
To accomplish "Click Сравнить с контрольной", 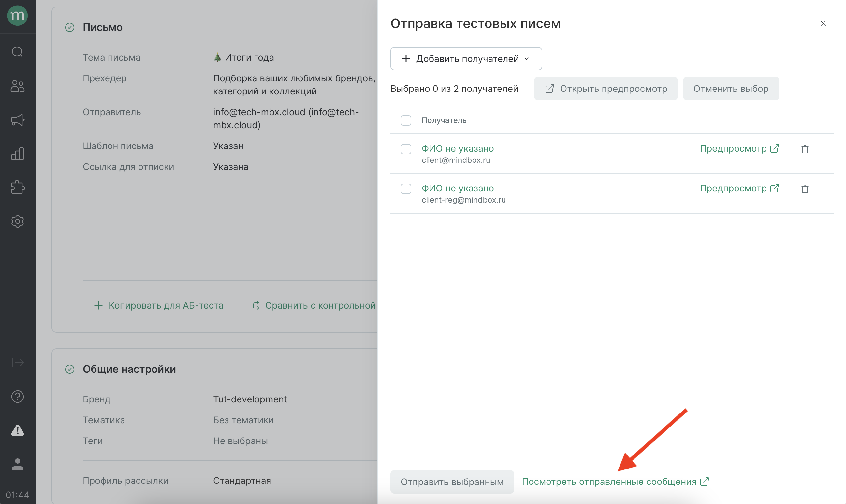I will coord(313,305).
